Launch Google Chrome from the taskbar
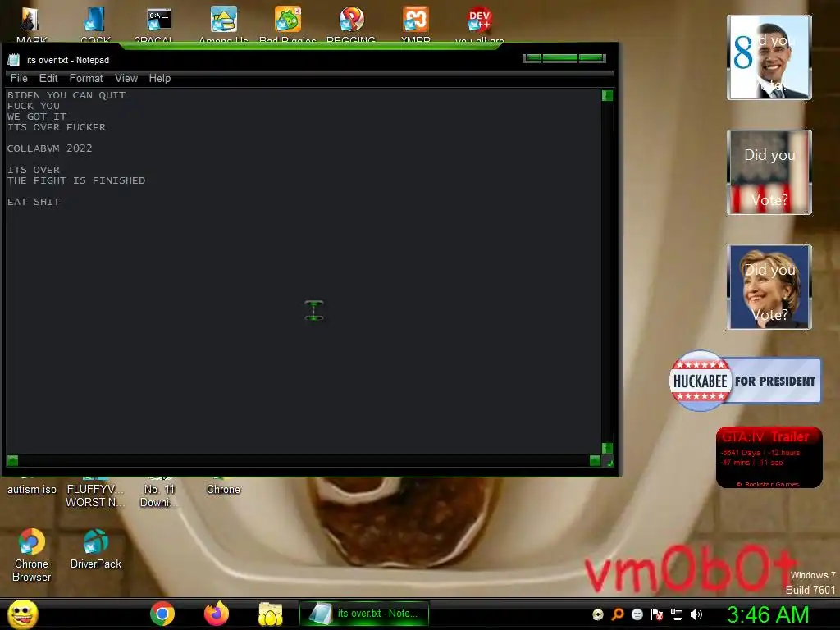The image size is (840, 630). [x=162, y=614]
